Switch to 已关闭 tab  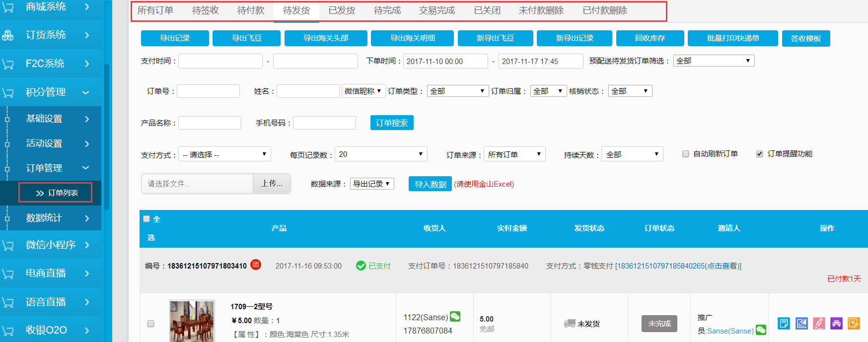click(x=487, y=10)
